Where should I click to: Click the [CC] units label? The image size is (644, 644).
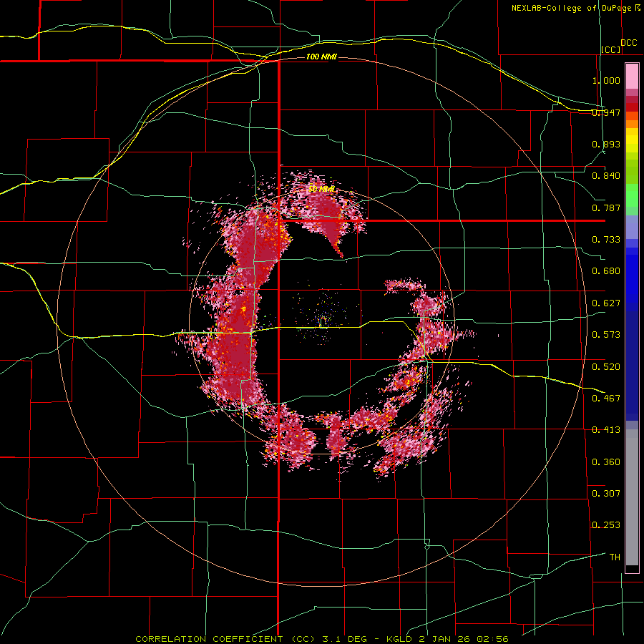coord(611,49)
